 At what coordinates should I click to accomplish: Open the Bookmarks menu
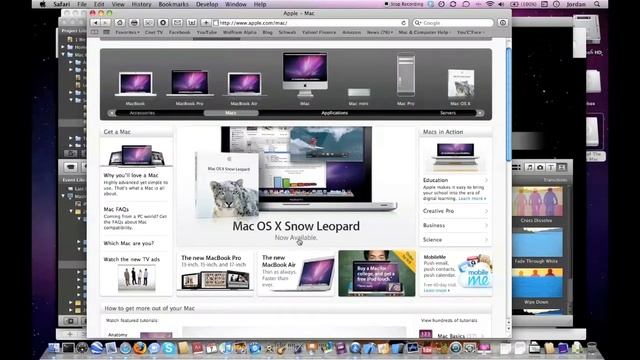[173, 4]
